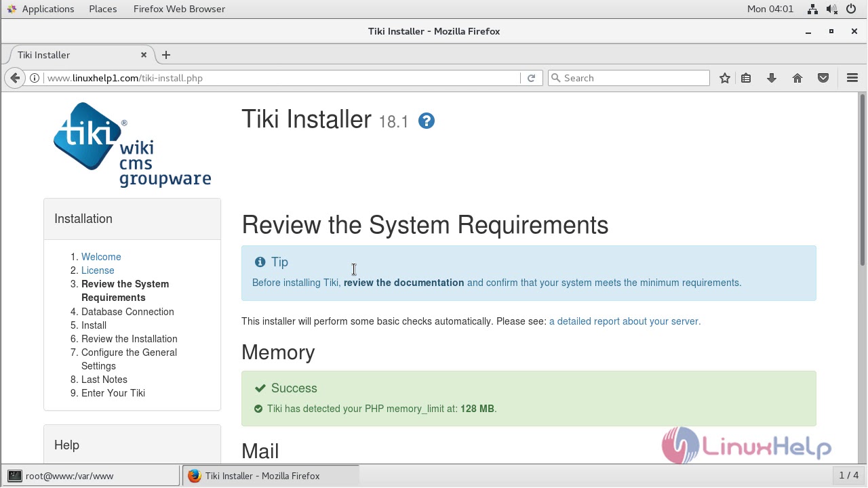
Task: Open the power icon in top panel
Action: [x=852, y=9]
